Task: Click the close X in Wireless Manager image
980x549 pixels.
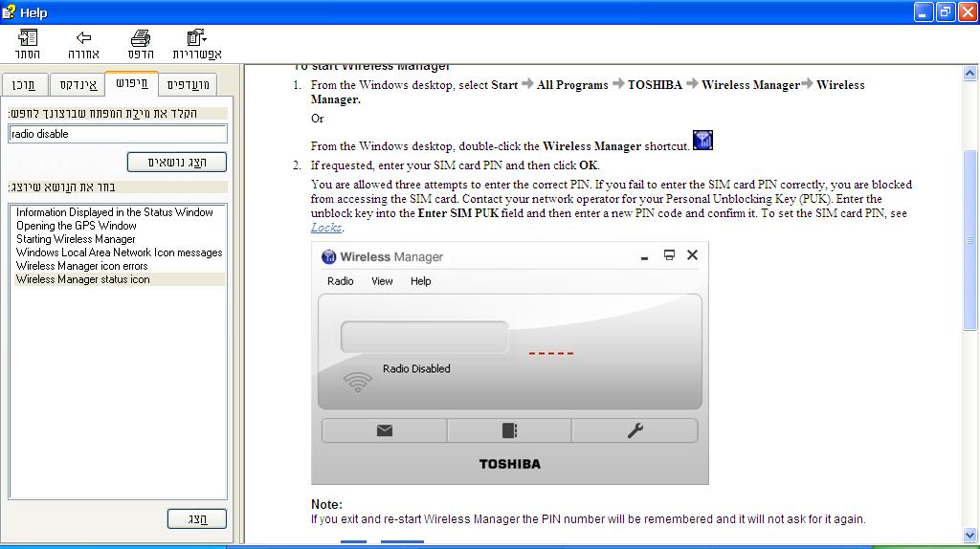Action: click(x=693, y=254)
